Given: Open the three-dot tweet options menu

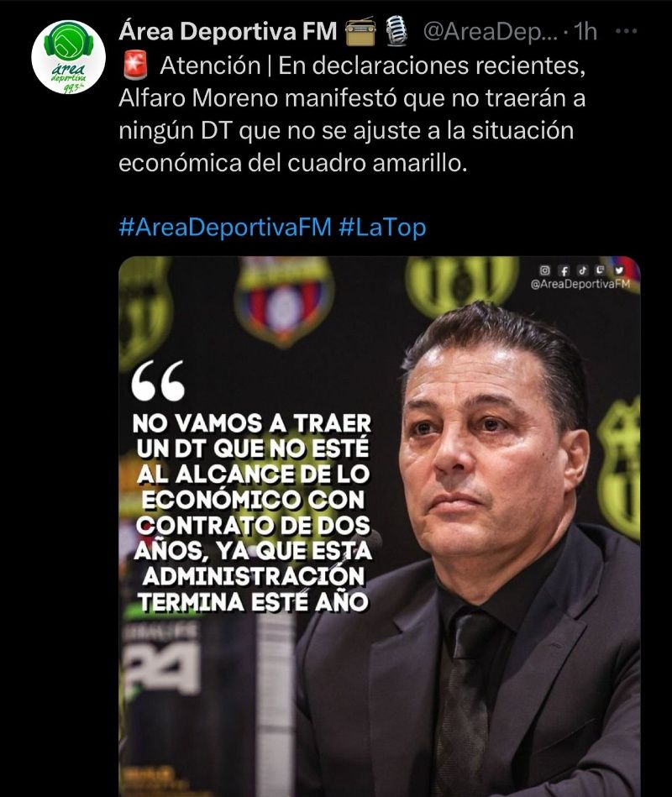Looking at the screenshot, I should coord(626,32).
